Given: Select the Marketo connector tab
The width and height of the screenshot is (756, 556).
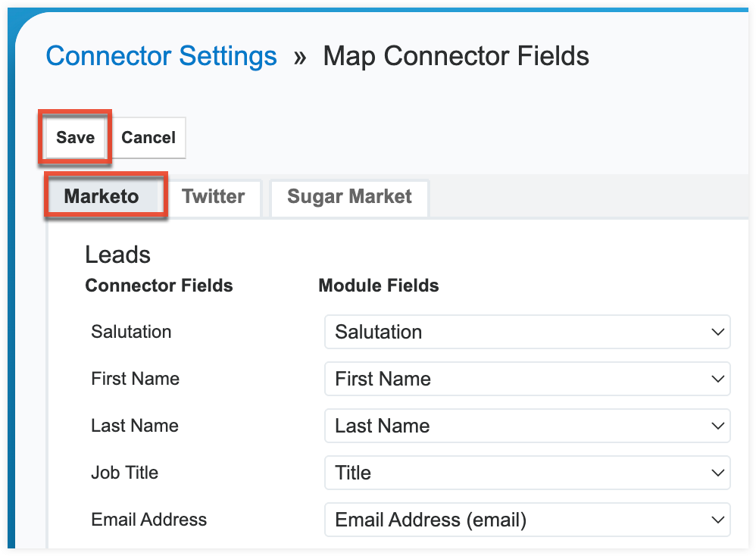Looking at the screenshot, I should 105,197.
